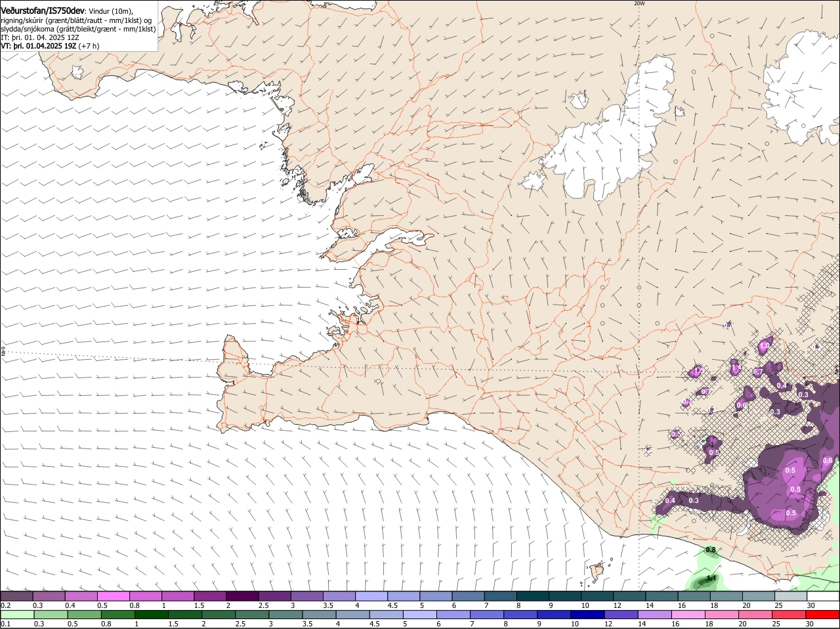
Task: Select the snow scale swatch above 0.5
Action: coord(113,596)
